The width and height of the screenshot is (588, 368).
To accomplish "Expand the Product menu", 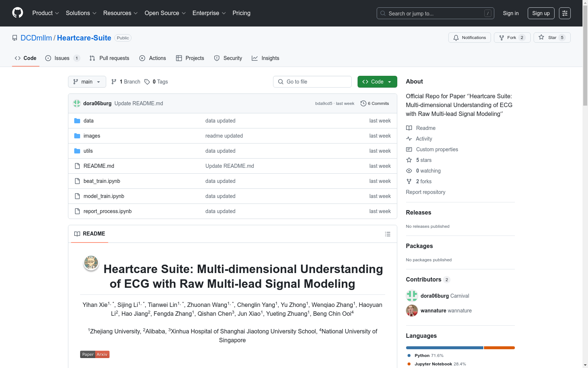I will tap(46, 13).
